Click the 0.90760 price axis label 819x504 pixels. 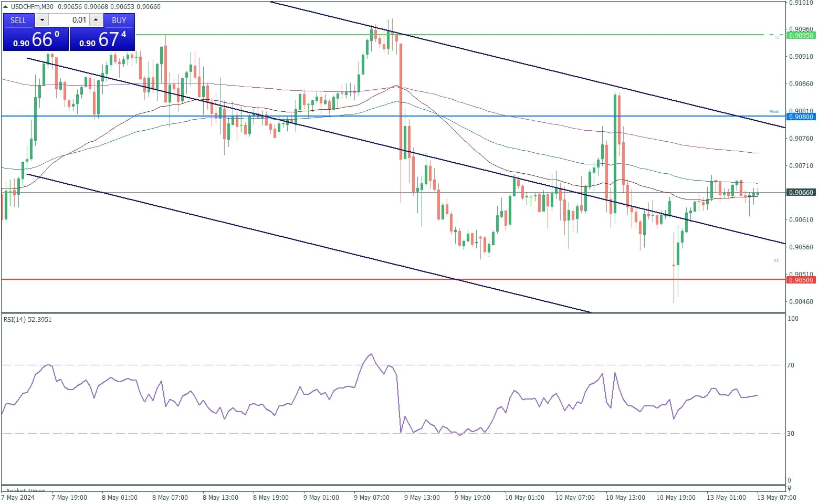tap(801, 139)
